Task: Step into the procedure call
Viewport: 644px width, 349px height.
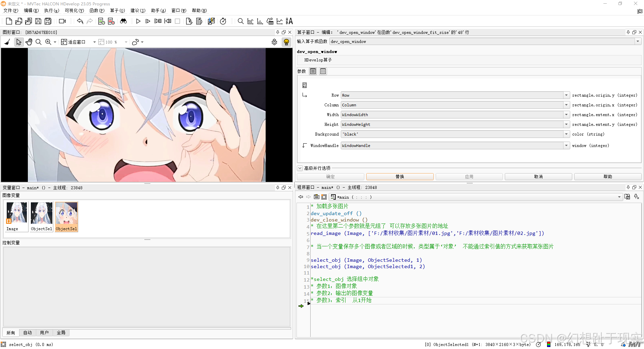Action: (158, 21)
